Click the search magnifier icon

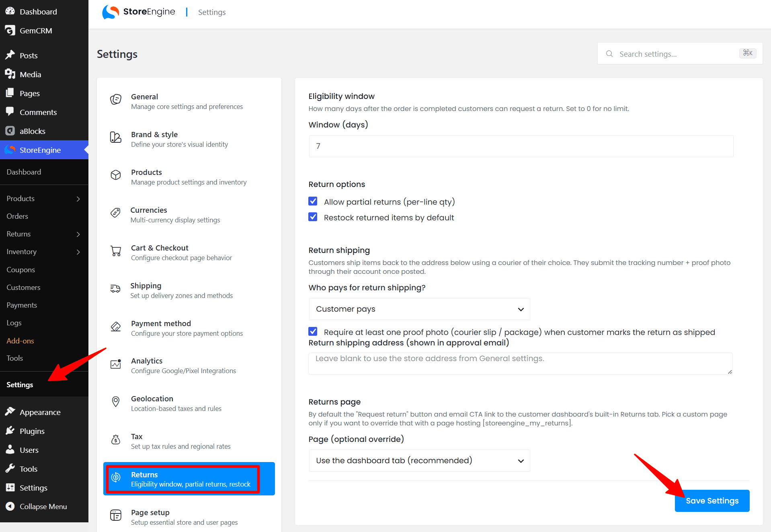[x=609, y=53]
